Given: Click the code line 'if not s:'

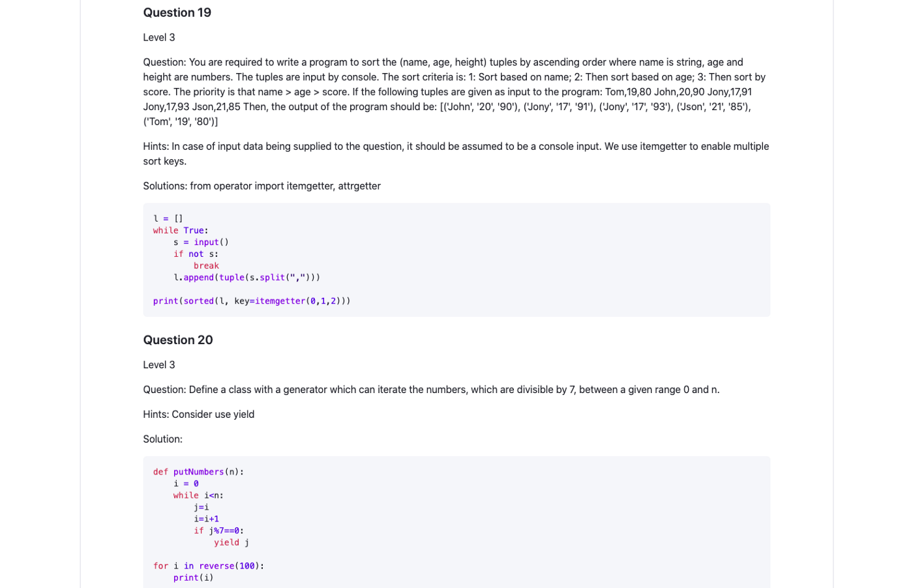Looking at the screenshot, I should pos(196,254).
